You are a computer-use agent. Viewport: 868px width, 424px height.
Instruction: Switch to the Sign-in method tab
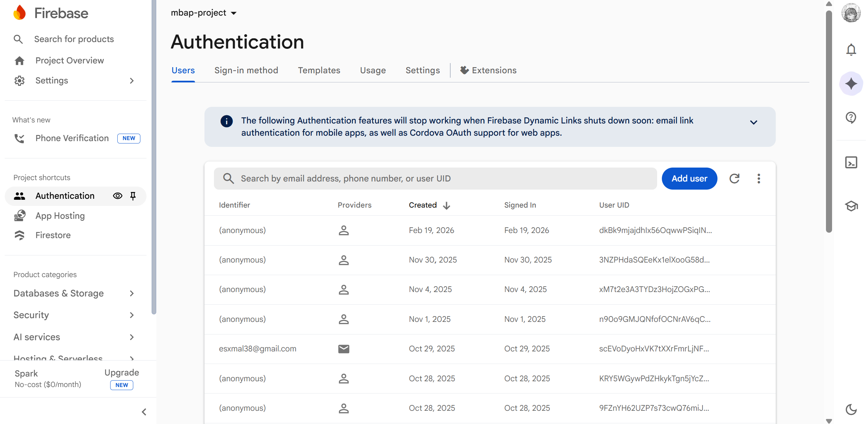pyautogui.click(x=246, y=70)
